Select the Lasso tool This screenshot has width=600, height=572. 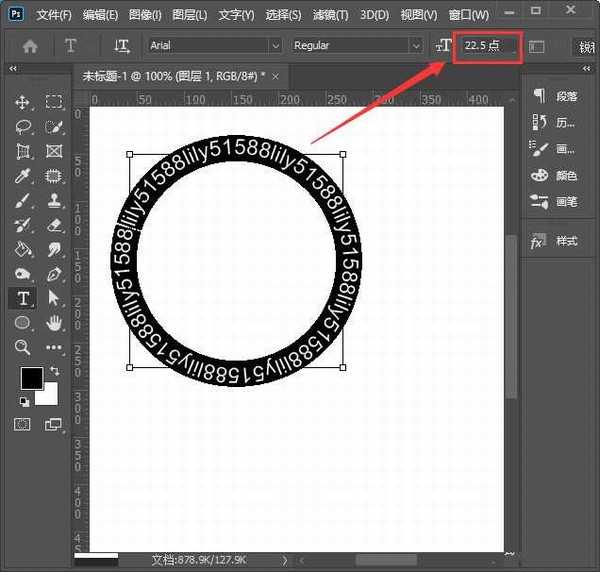(x=22, y=127)
